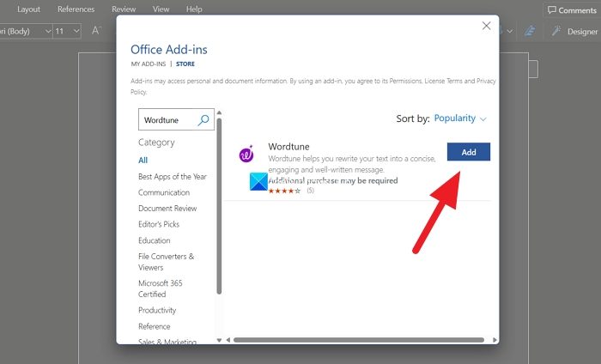Click the Wordtune description text
This screenshot has width=601, height=364.
click(x=352, y=164)
